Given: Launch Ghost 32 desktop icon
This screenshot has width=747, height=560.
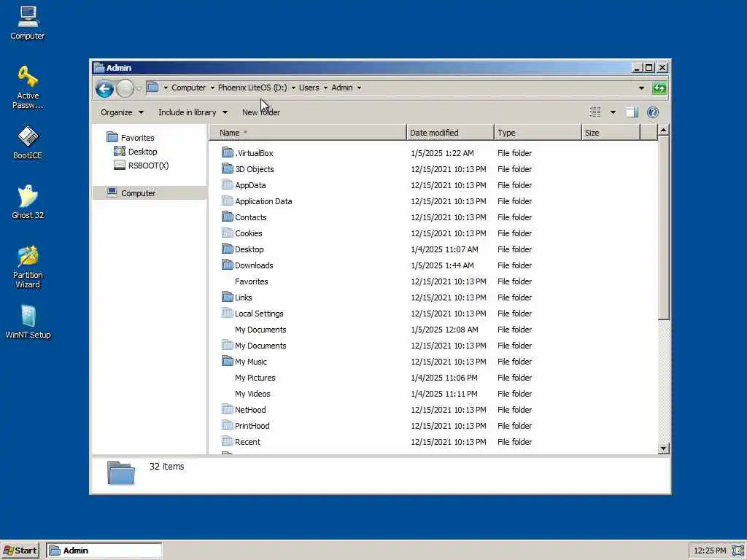Looking at the screenshot, I should point(28,202).
